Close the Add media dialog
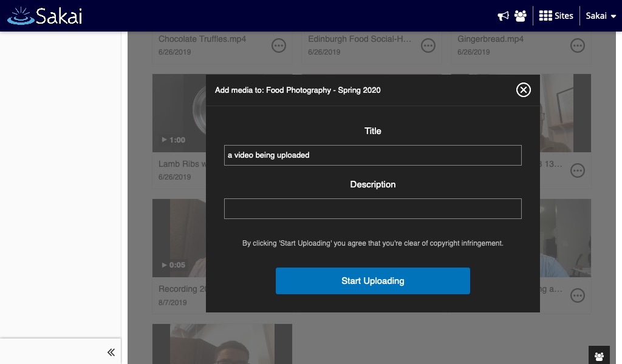 (x=523, y=90)
